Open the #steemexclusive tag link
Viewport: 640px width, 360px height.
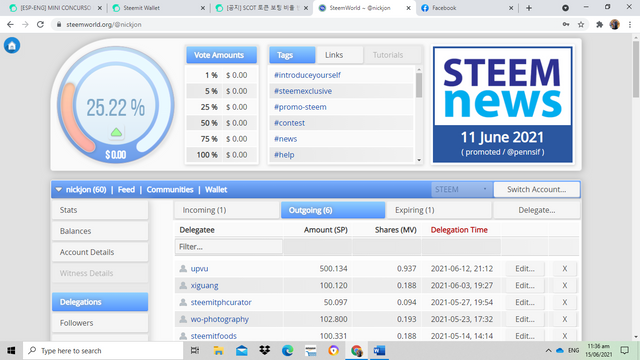[x=303, y=91]
